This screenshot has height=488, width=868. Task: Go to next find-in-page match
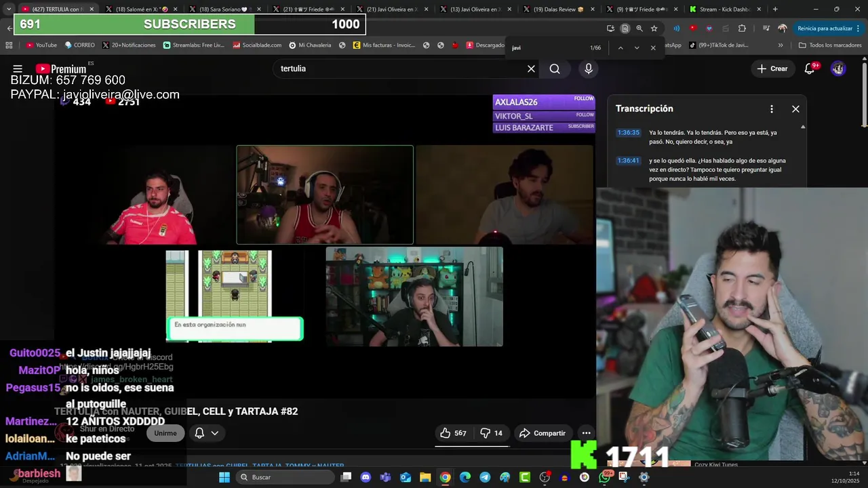(637, 47)
